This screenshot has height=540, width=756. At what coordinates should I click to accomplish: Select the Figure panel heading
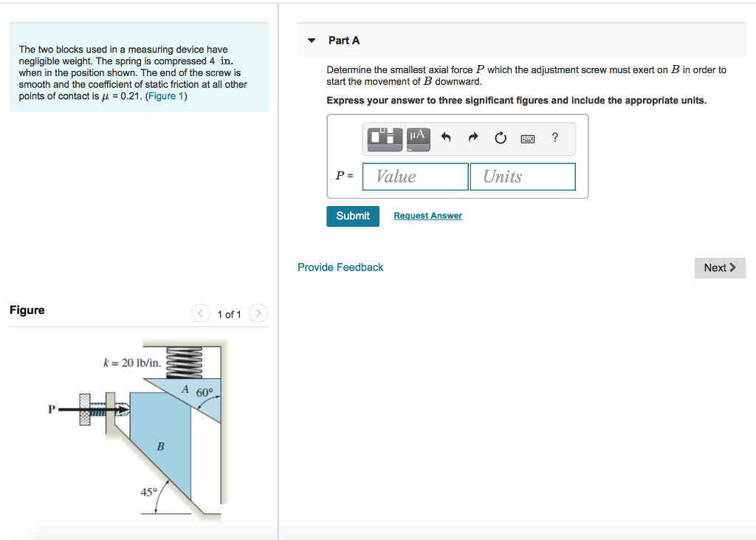[27, 310]
